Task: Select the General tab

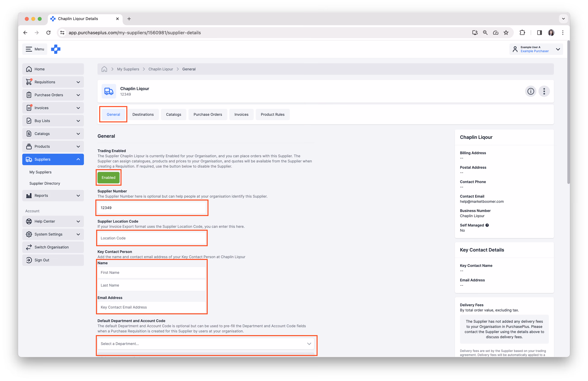Action: (x=113, y=114)
